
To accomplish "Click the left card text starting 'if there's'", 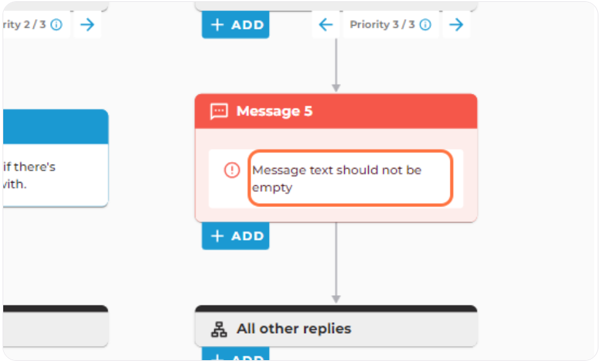I will pyautogui.click(x=29, y=176).
